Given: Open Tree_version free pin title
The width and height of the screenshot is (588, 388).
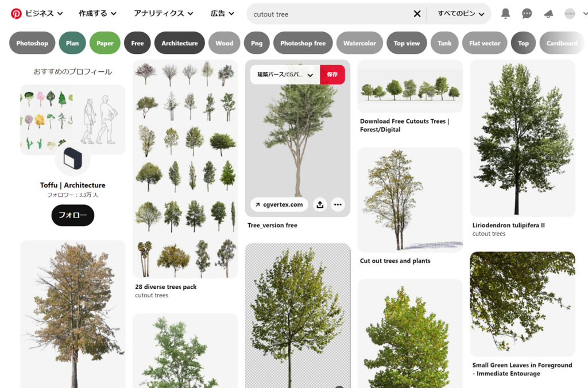Looking at the screenshot, I should [273, 226].
